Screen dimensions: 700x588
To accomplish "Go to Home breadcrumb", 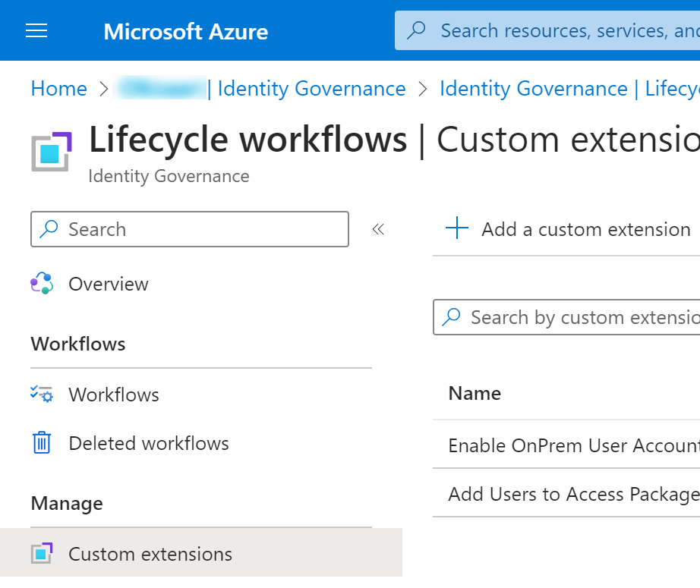I will click(59, 88).
